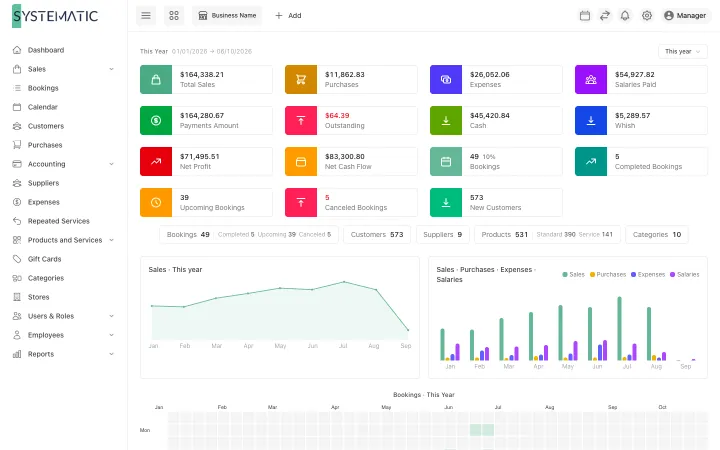The image size is (720, 450).
Task: Click the Expenses card icon
Action: pos(446,79)
